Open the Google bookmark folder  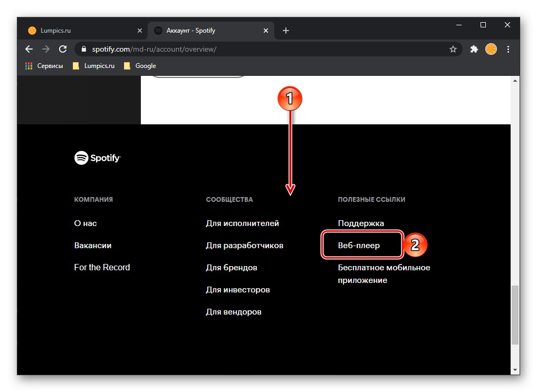140,66
